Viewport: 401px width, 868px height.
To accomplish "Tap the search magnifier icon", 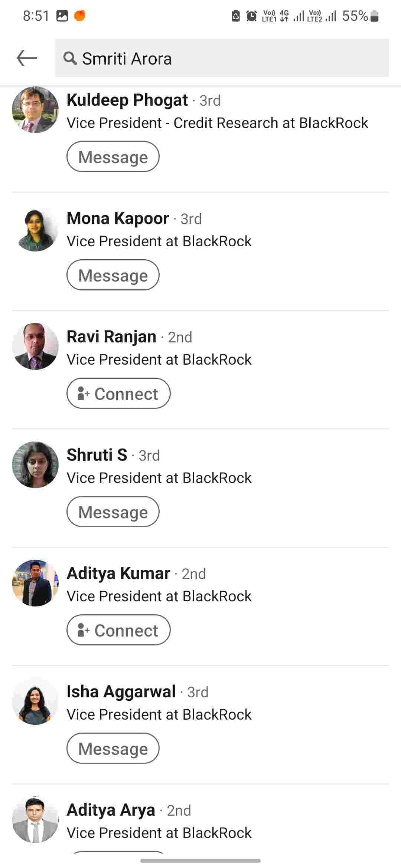I will (69, 58).
